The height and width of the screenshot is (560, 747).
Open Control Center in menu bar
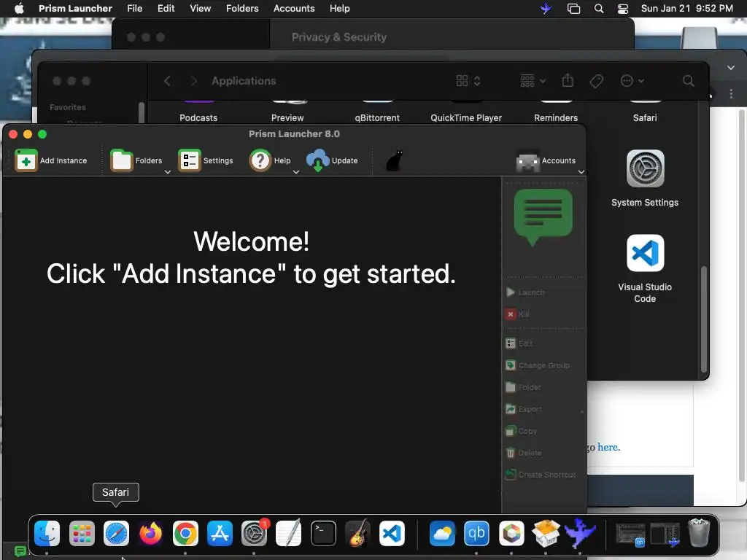623,8
